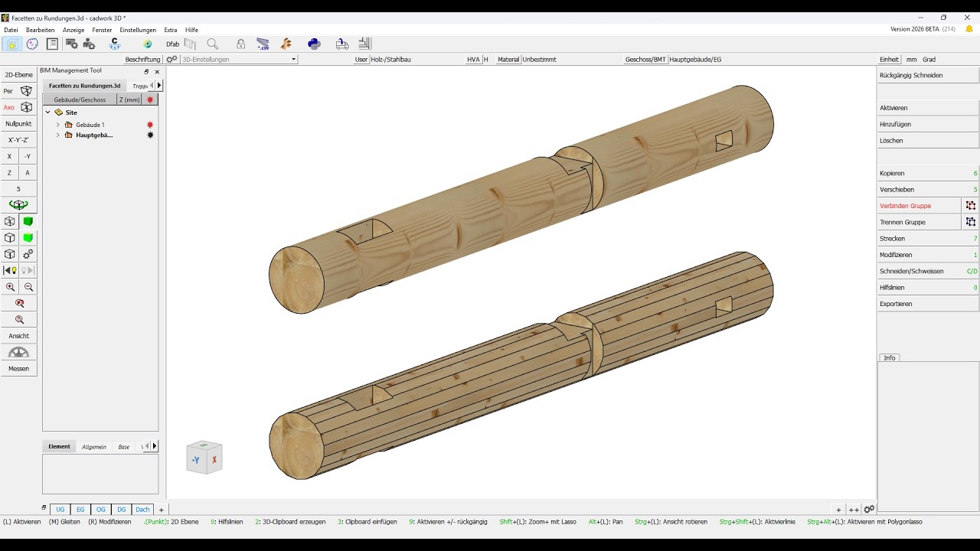
Task: Click the rotate view icon in left panel
Action: (x=19, y=205)
